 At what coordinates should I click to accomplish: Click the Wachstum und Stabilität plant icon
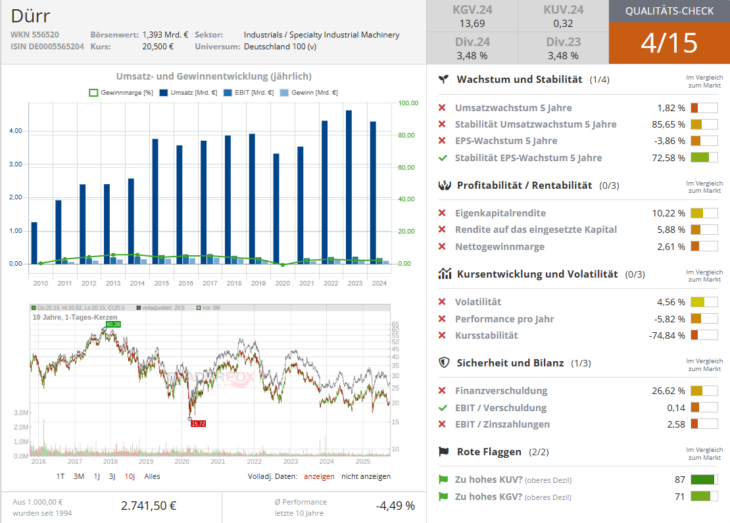tap(443, 79)
